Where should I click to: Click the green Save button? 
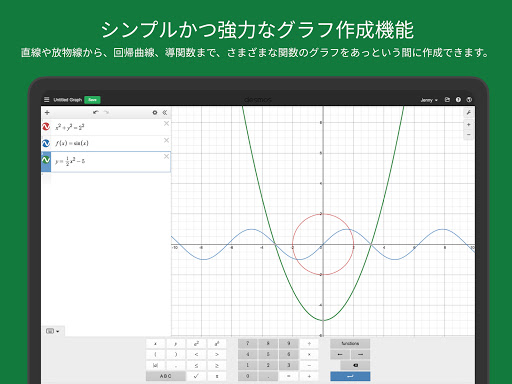[92, 100]
